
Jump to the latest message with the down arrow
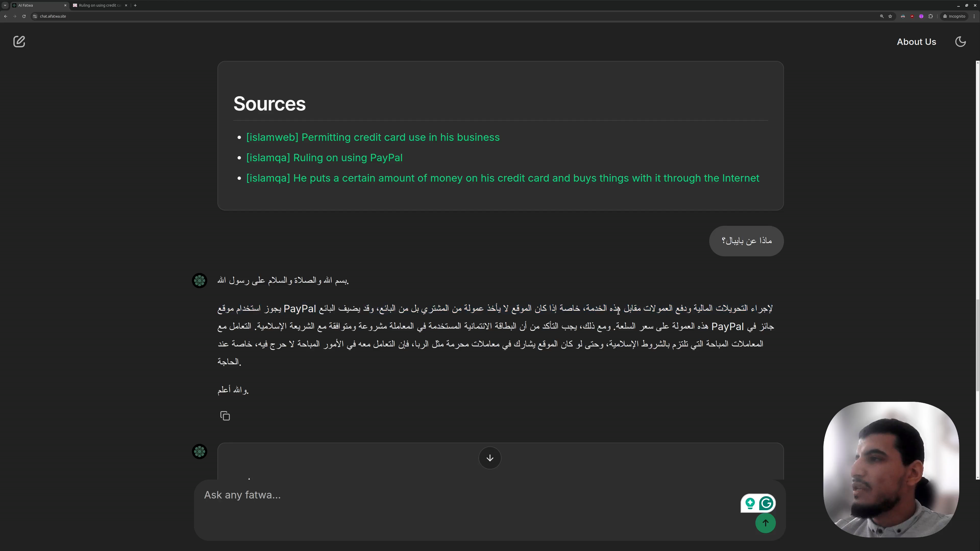pyautogui.click(x=490, y=458)
